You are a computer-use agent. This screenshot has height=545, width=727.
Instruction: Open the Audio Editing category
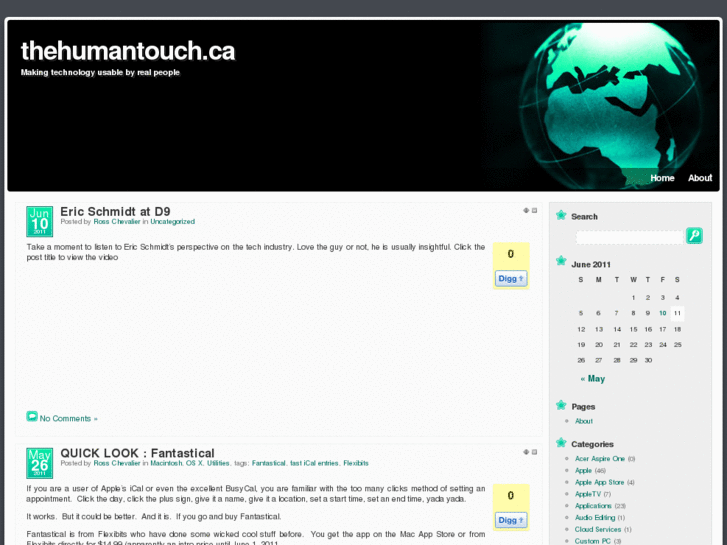point(595,518)
